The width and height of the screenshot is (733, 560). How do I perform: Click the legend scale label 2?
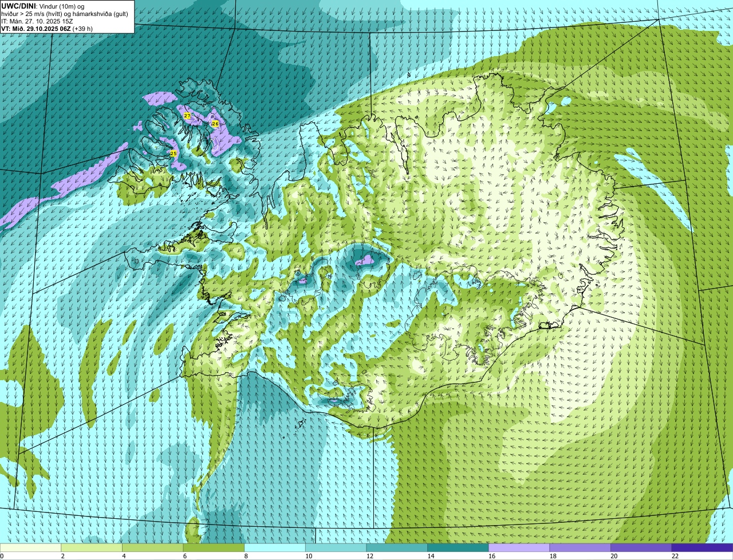pos(62,555)
